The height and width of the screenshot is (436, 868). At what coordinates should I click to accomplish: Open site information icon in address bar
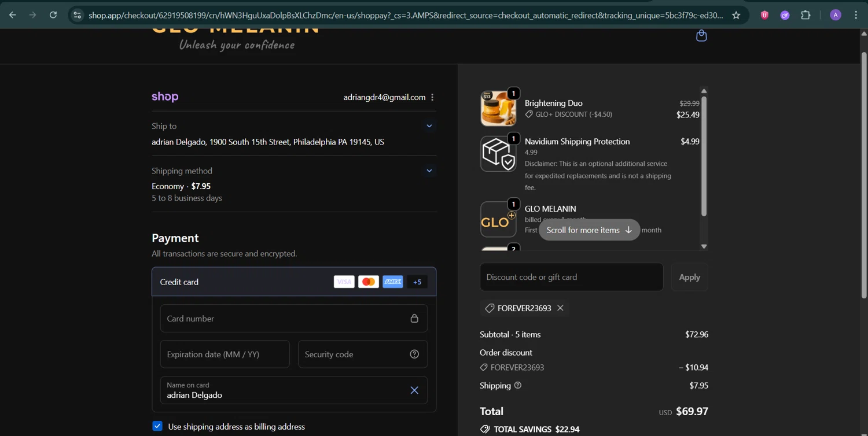[77, 16]
